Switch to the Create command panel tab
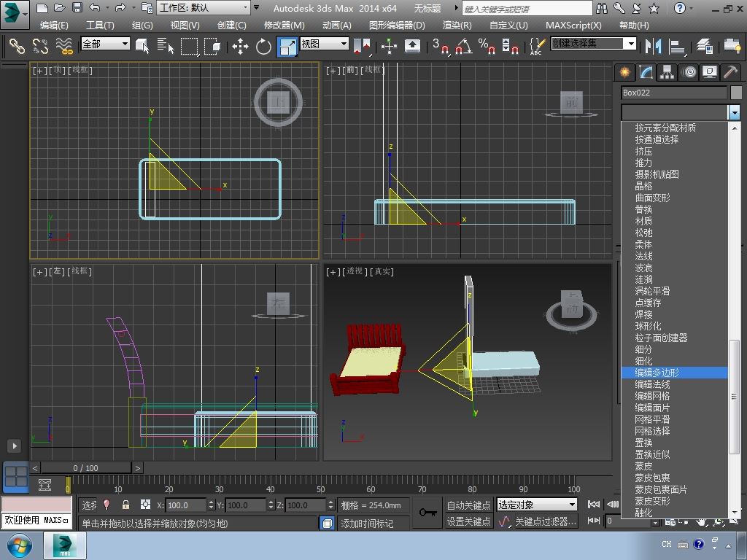This screenshot has width=747, height=560. point(624,72)
